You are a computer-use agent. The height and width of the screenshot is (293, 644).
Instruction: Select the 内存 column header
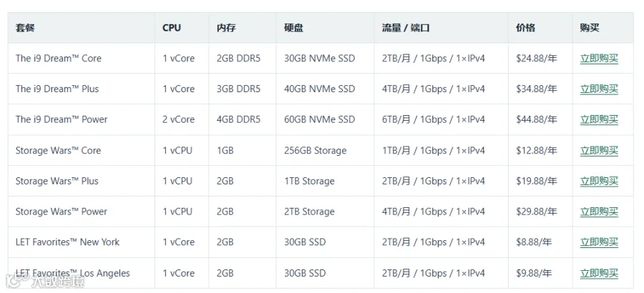(226, 28)
